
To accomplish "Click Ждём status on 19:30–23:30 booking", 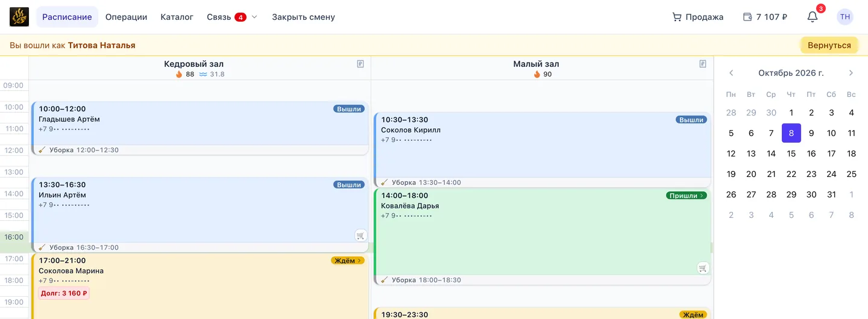I will (x=693, y=315).
